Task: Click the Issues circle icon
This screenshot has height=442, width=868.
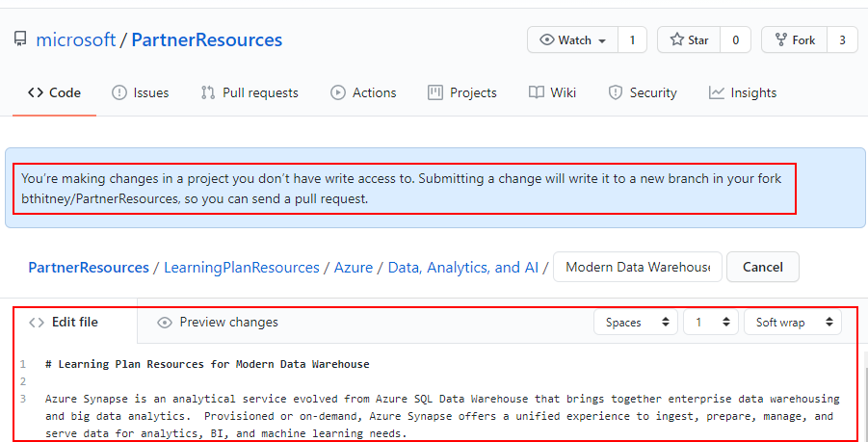Action: (x=119, y=93)
